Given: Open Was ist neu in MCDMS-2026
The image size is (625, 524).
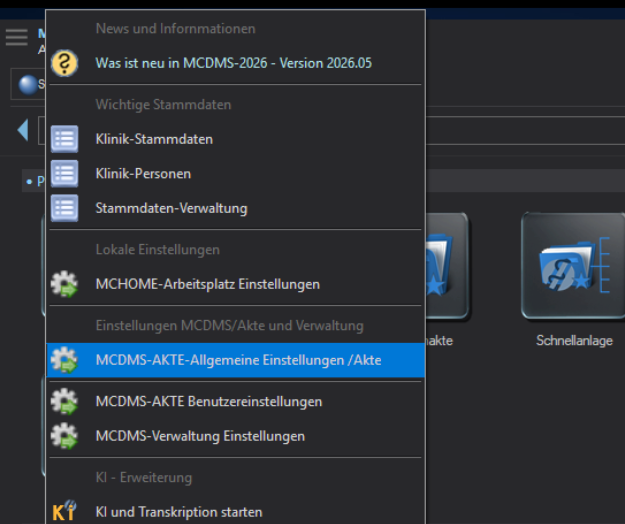Looking at the screenshot, I should tap(233, 63).
